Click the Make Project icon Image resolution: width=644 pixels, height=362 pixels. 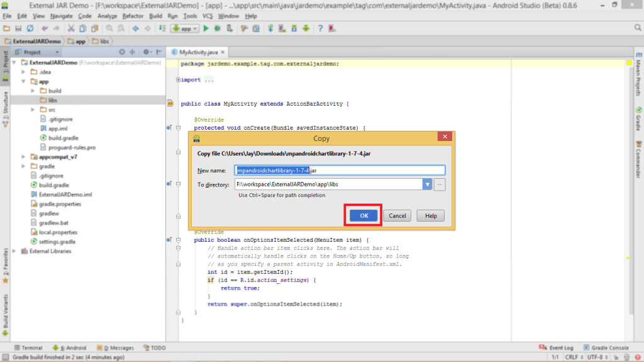coord(162,28)
